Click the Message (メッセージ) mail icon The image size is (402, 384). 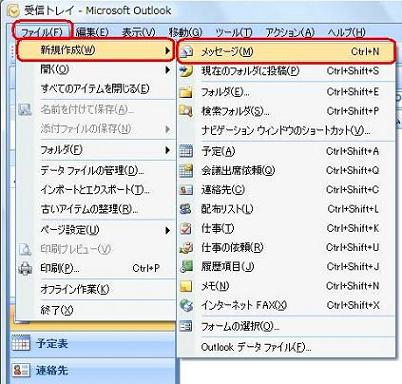point(186,52)
